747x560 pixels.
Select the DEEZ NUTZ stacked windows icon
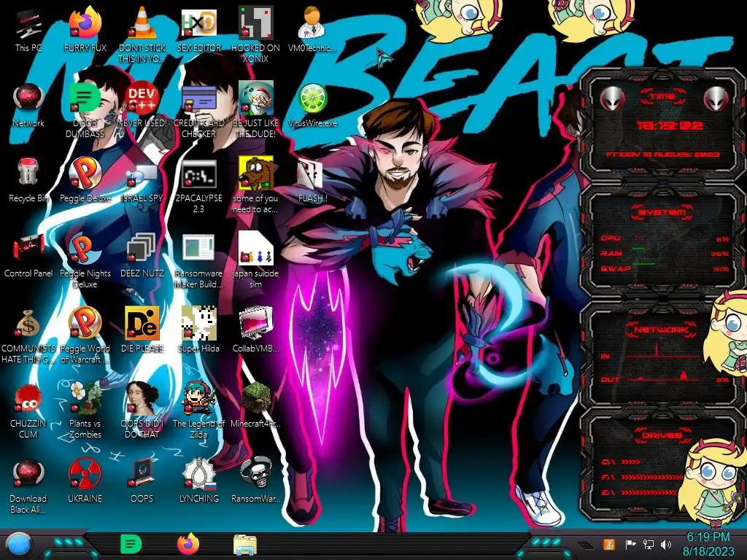[142, 256]
